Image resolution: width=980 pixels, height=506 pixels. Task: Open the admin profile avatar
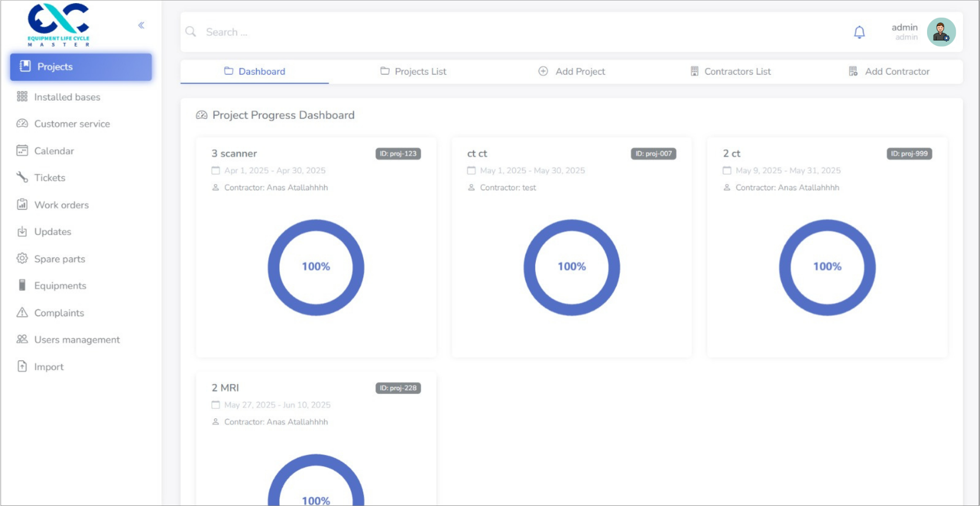(941, 32)
